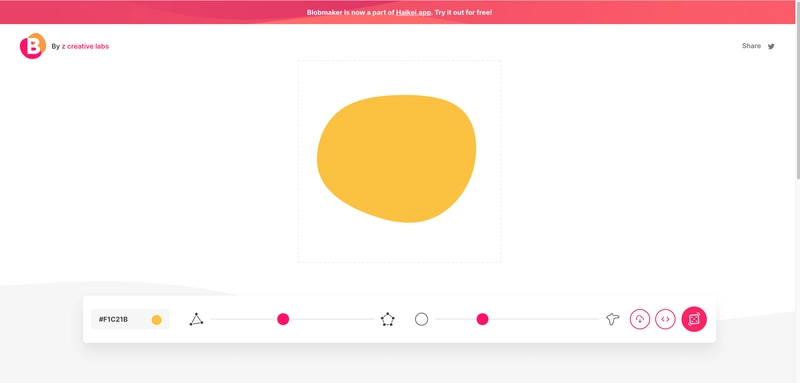
Task: Open the z creative labs link
Action: point(85,46)
